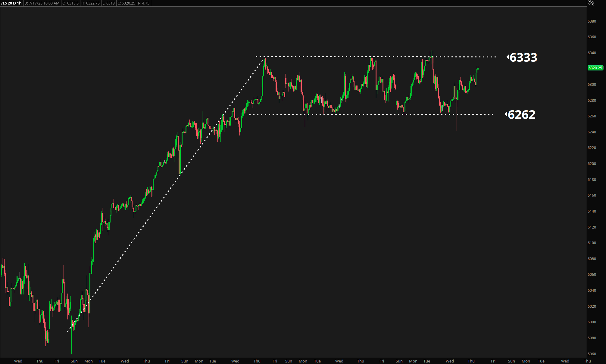Select the low value L: 6318
This screenshot has width=606, height=364.
click(x=108, y=3)
